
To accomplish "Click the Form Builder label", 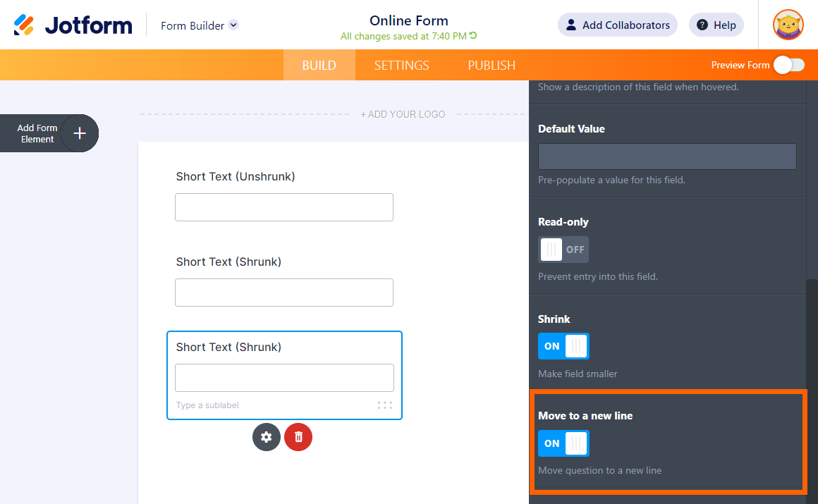I will 193,25.
